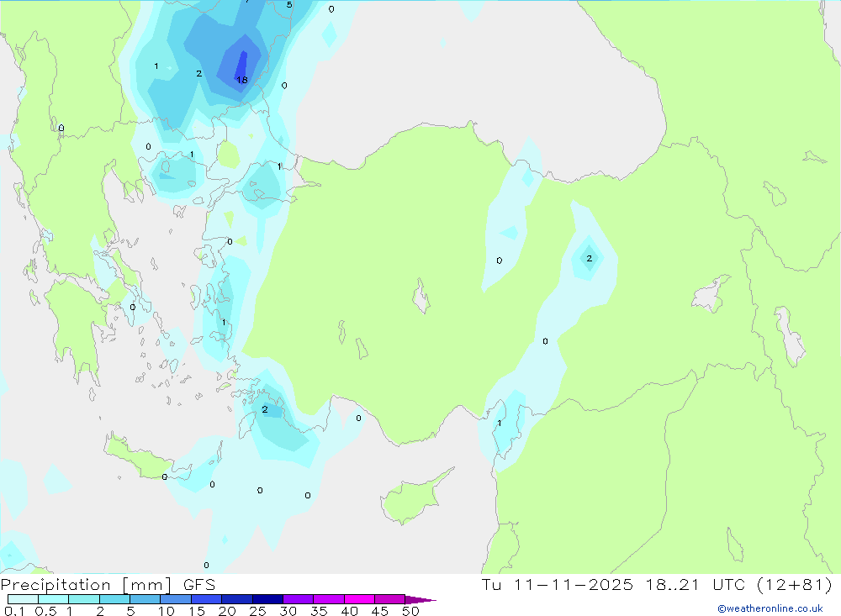Select the 35–40 mm legend color swatch

329,599
